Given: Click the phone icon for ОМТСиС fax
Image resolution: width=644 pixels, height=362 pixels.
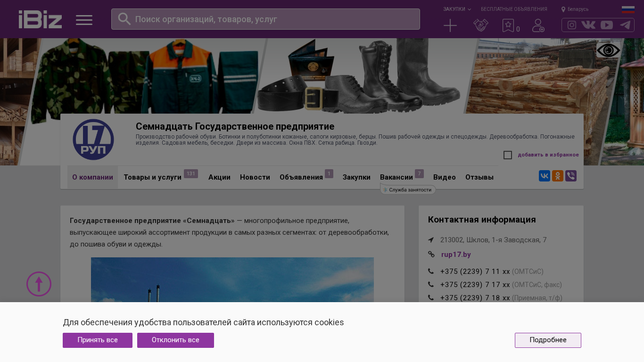Looking at the screenshot, I should click(431, 285).
